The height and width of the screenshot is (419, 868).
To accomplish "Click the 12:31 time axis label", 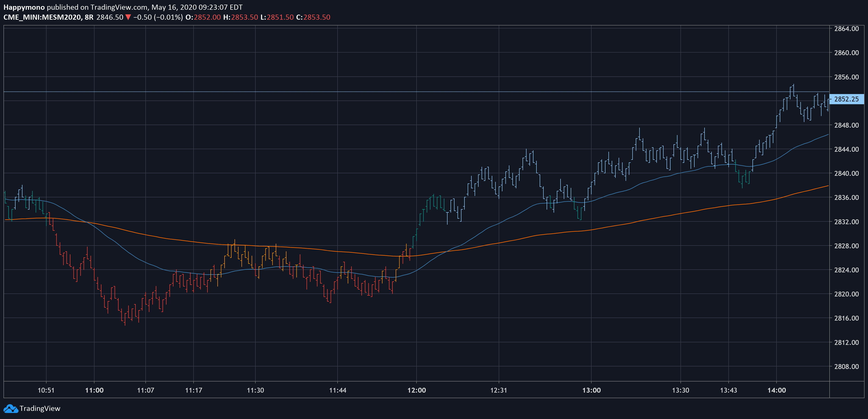I will [x=499, y=390].
